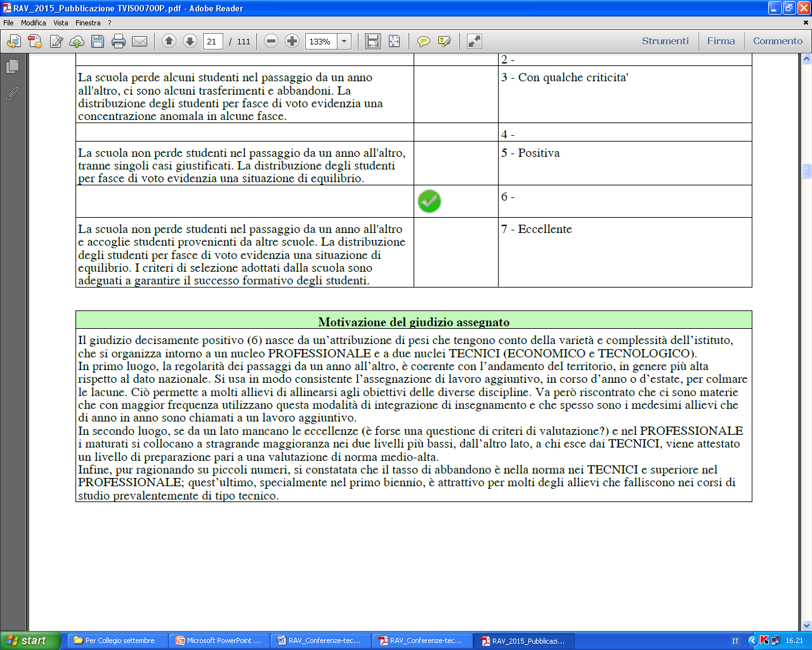Screen dimensions: 812x650
Task: Switch to Microsoft PowerPoint taskbar item
Action: [x=220, y=640]
